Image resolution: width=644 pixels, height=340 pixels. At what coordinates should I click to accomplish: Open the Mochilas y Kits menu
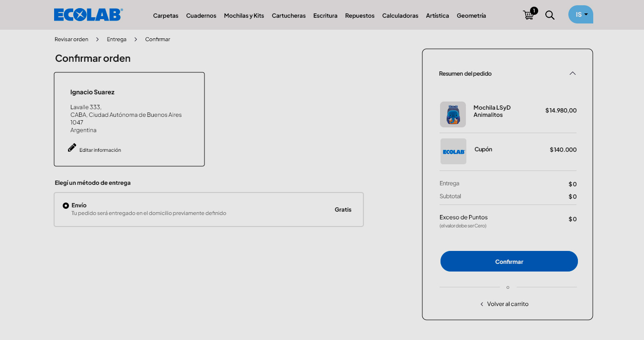coord(244,16)
